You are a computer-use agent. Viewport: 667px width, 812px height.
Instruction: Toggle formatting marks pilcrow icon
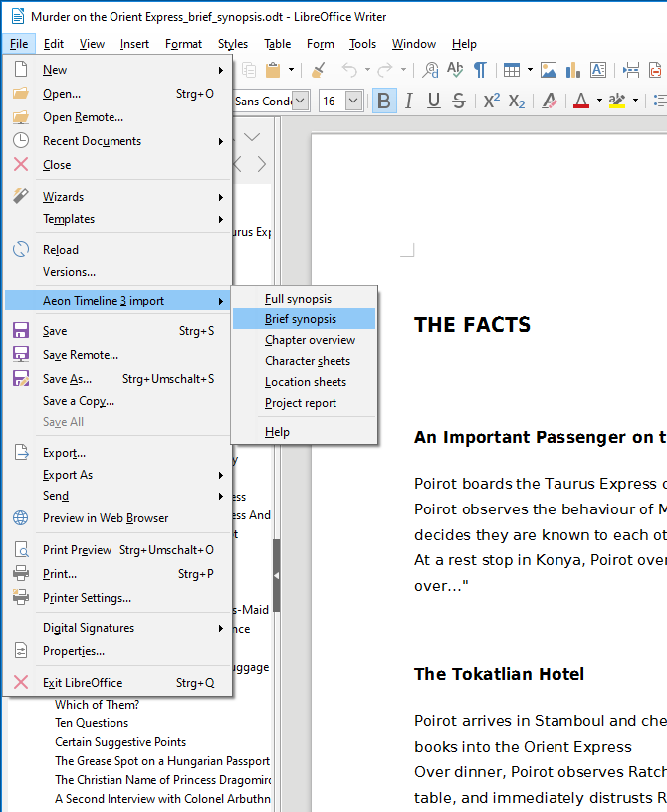pos(481,70)
